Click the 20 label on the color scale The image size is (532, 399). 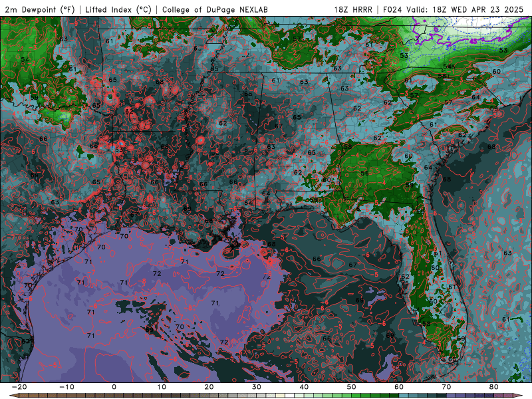point(209,387)
